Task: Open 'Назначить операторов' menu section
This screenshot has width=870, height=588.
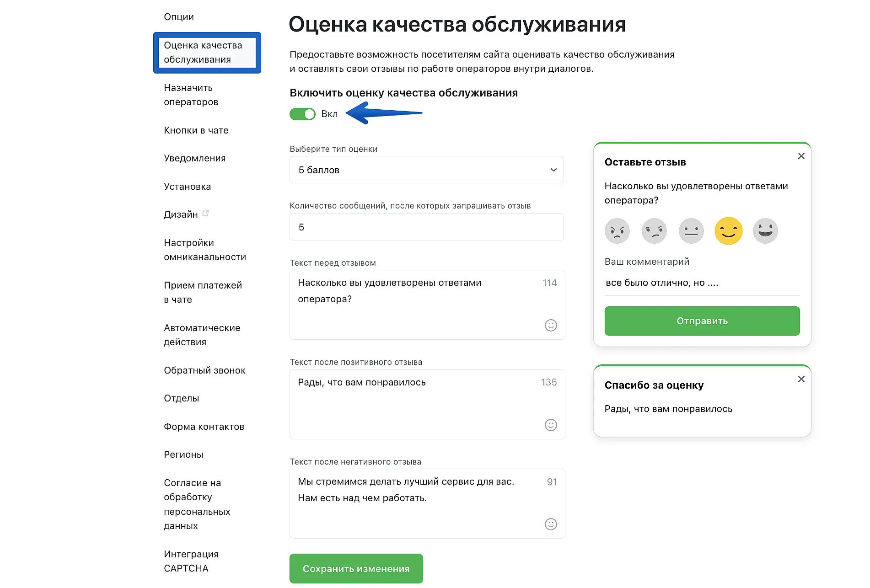Action: (x=191, y=95)
